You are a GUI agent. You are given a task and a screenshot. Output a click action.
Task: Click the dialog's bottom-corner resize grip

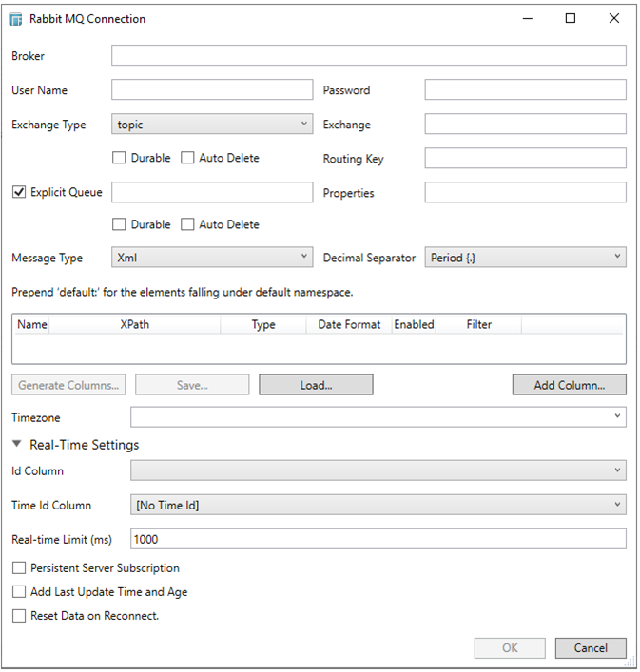pyautogui.click(x=630, y=662)
